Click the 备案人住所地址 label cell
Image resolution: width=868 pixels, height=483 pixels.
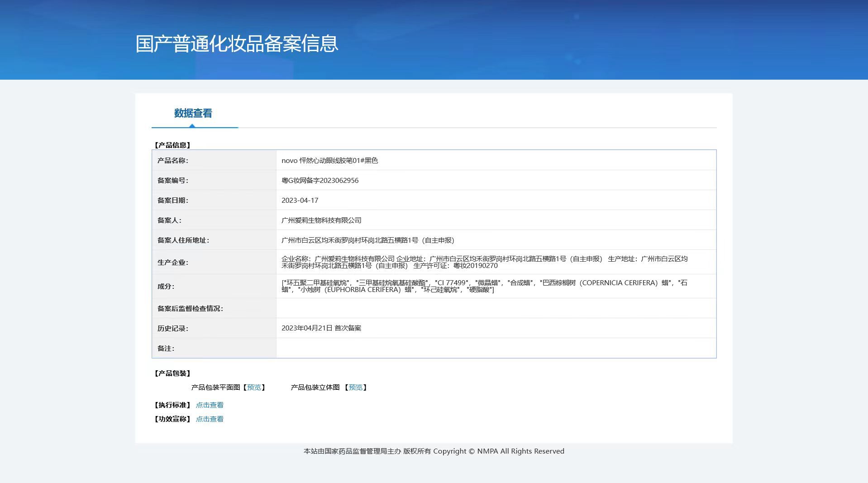tap(214, 240)
